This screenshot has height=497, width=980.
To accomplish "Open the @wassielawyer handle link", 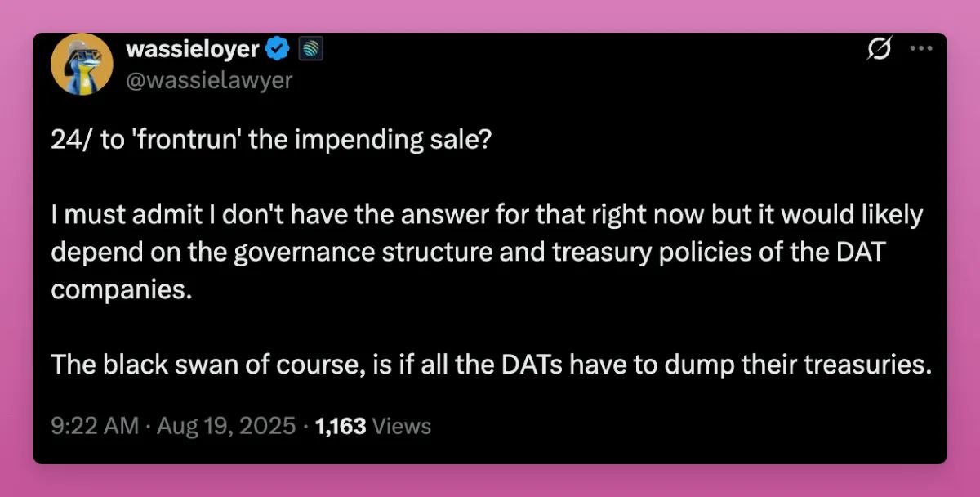I will tap(208, 79).
